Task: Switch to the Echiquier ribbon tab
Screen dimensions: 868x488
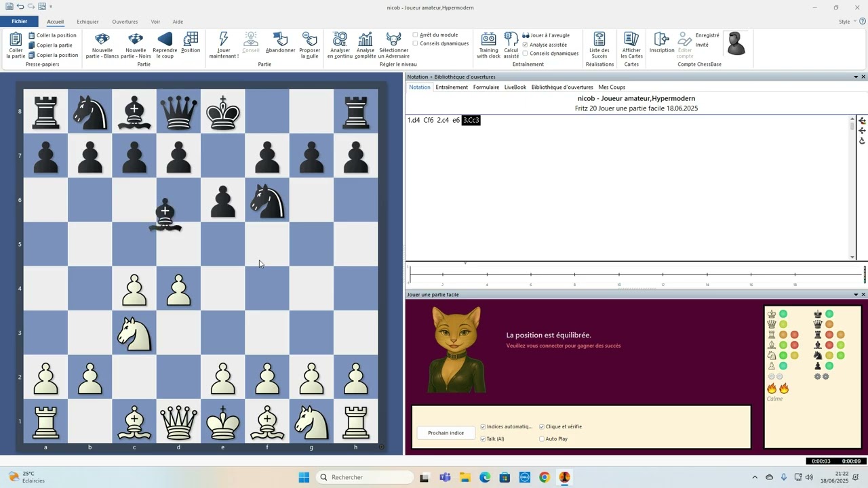Action: coord(87,22)
